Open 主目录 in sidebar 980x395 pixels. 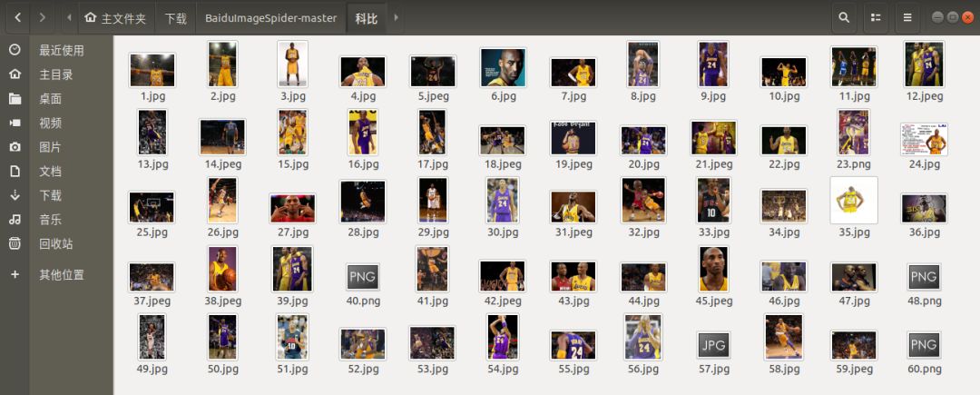tap(56, 75)
